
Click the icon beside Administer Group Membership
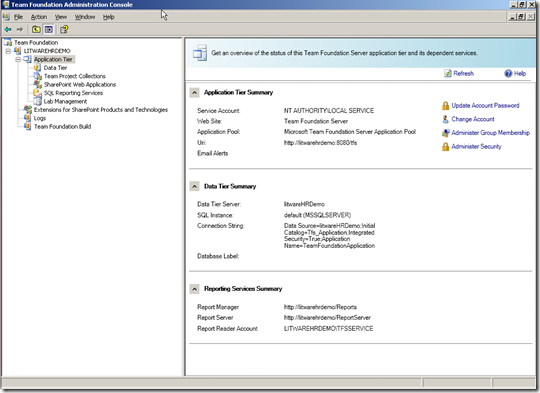[x=445, y=133]
